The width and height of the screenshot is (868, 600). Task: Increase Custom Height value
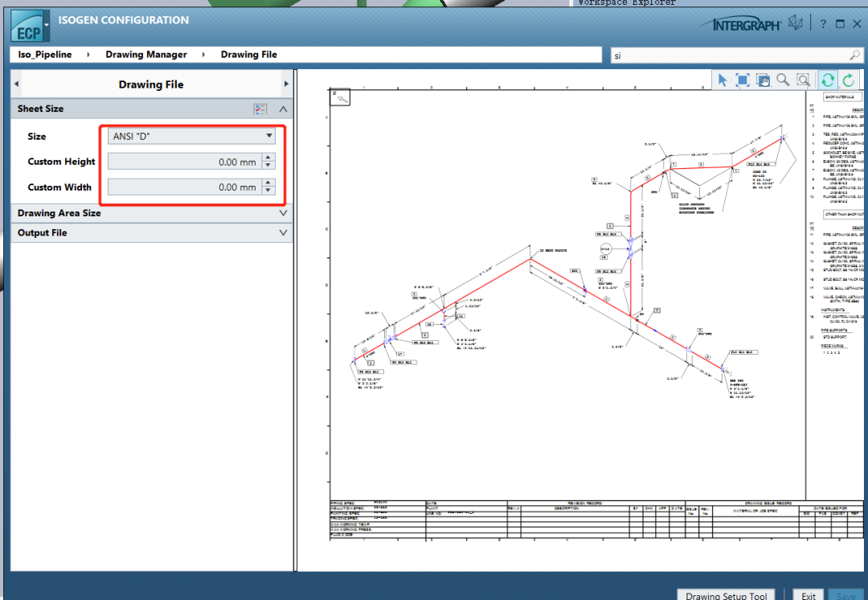click(x=268, y=158)
